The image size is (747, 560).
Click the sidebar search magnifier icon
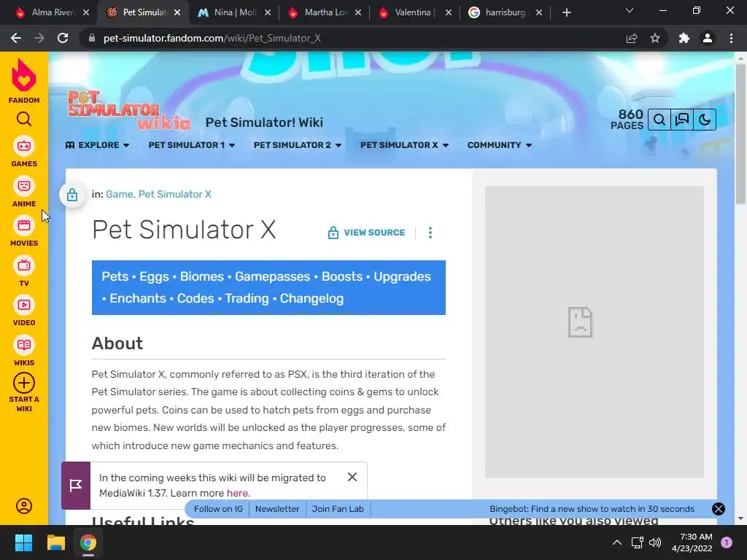pyautogui.click(x=24, y=119)
